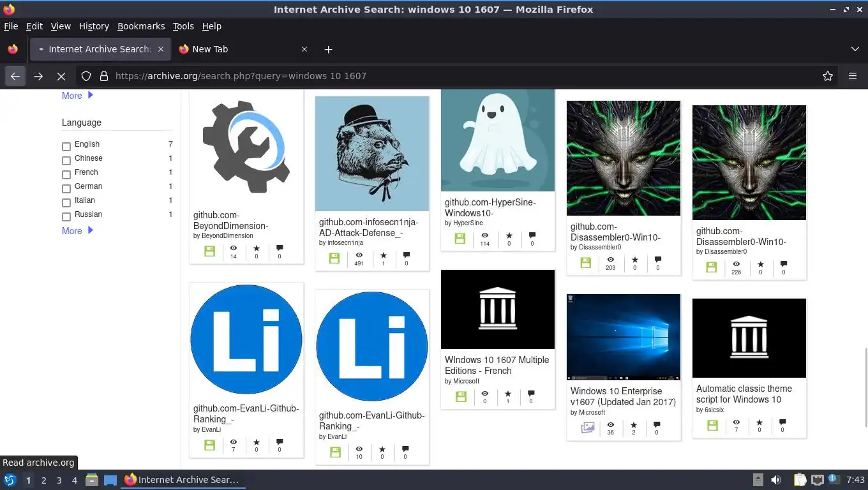
Task: Open the clipboard tray icon
Action: (x=800, y=480)
